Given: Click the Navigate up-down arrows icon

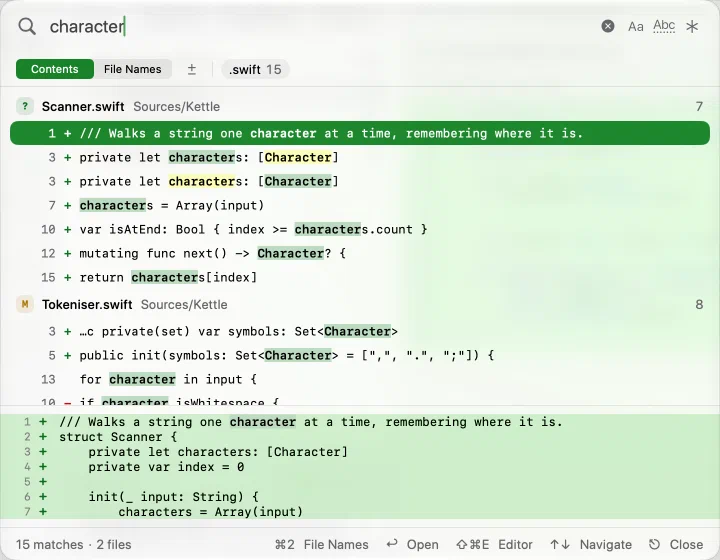Looking at the screenshot, I should click(x=560, y=544).
